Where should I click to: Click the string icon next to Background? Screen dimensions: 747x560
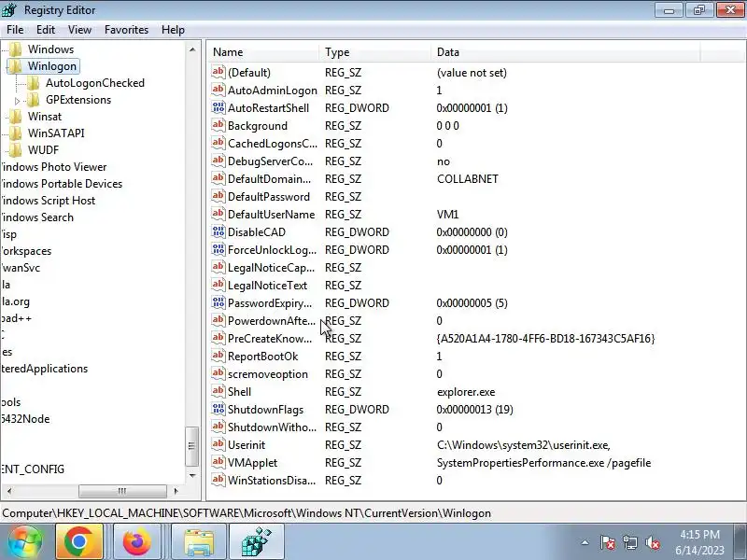[218, 125]
